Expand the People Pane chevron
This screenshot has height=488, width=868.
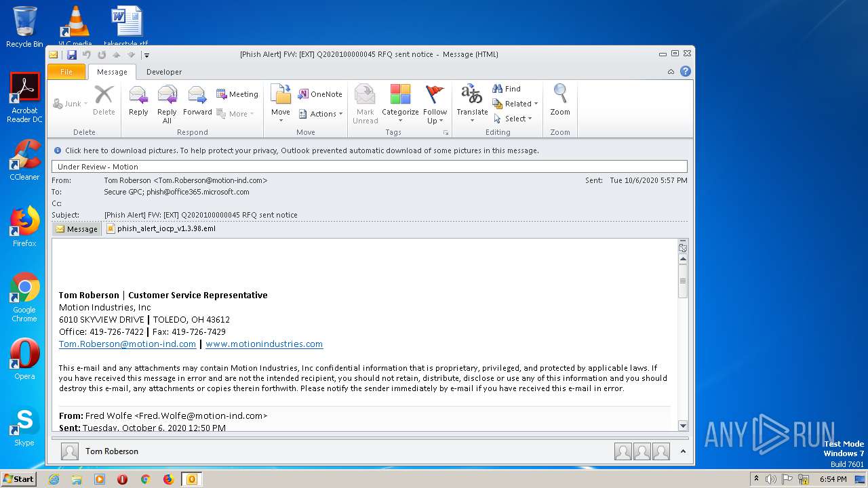tap(683, 451)
